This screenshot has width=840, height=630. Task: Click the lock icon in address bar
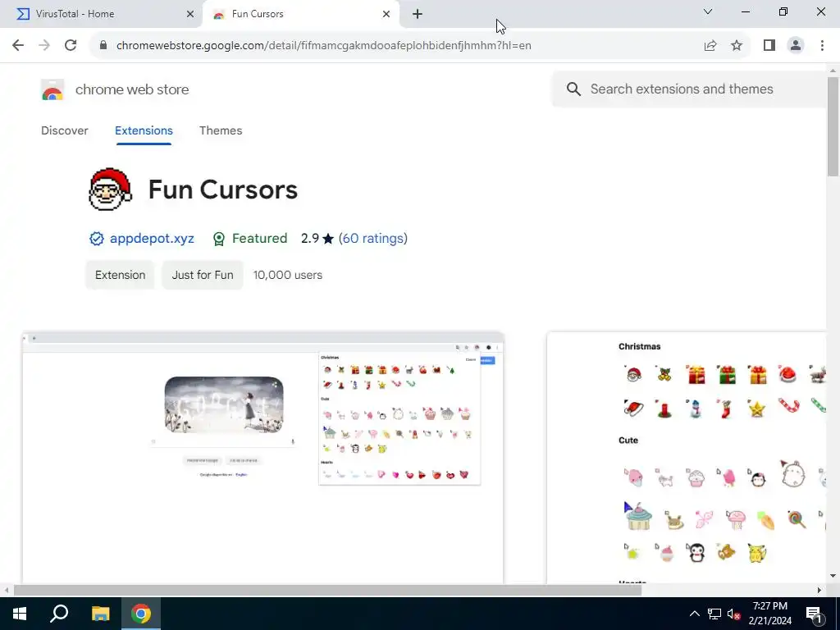pyautogui.click(x=103, y=45)
